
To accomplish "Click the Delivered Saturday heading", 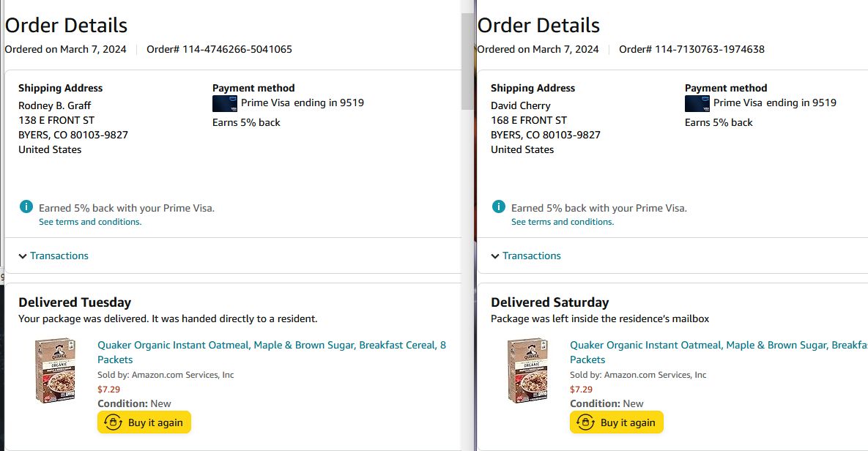I will tap(549, 302).
